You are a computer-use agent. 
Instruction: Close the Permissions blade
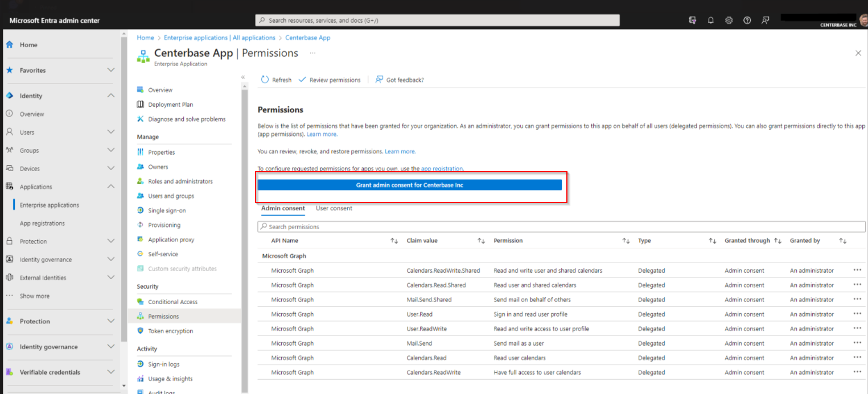858,53
